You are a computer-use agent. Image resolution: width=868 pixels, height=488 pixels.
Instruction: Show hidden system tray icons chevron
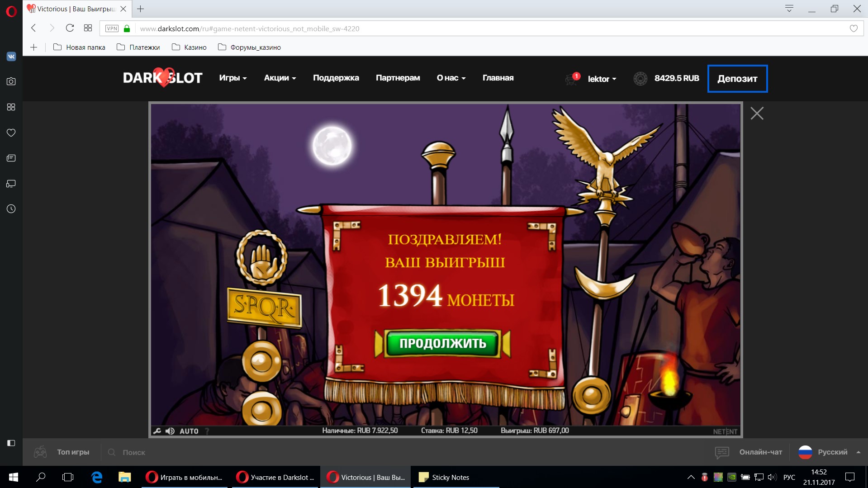click(691, 477)
